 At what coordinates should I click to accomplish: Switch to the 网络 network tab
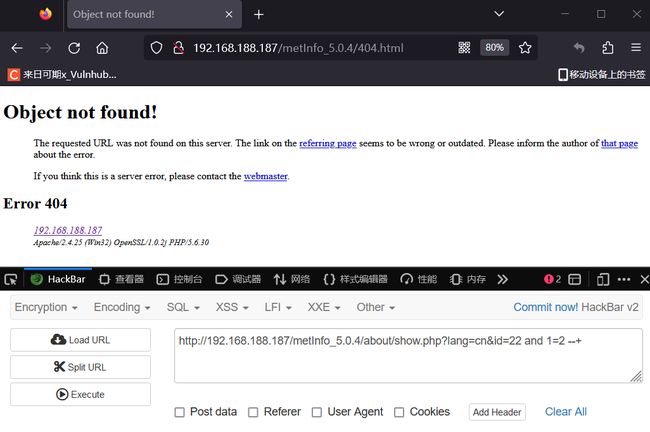click(x=292, y=279)
